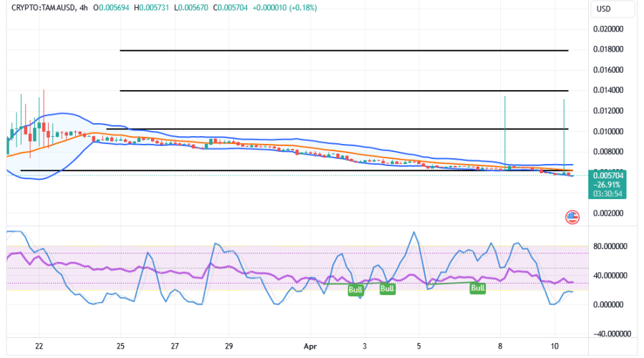Image resolution: width=644 pixels, height=358 pixels.
Task: Click the 0.000000 oscillator axis label
Action: tap(608, 304)
